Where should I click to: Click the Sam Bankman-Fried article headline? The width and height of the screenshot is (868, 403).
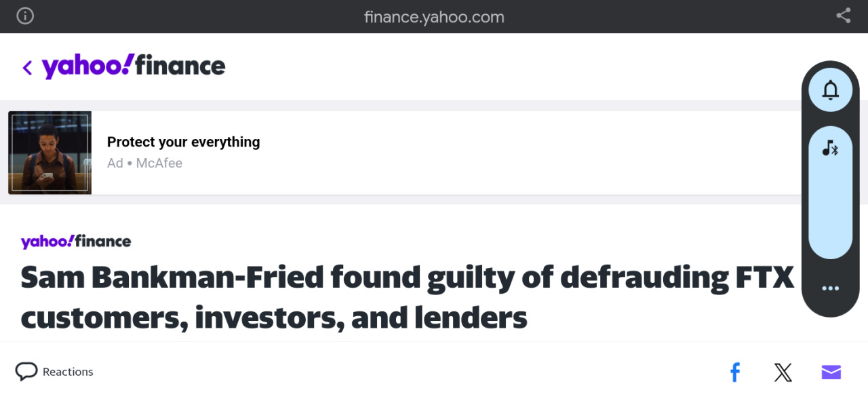click(x=407, y=296)
